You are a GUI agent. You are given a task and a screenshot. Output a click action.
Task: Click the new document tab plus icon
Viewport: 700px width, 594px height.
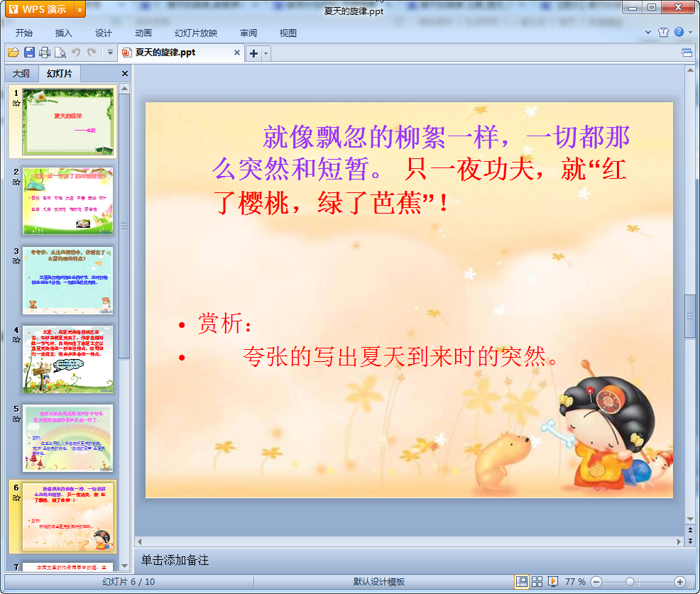253,53
